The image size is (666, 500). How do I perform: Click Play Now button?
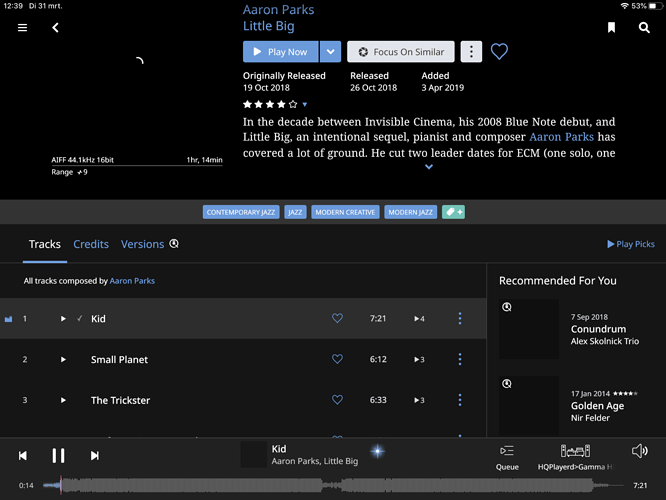coord(280,52)
